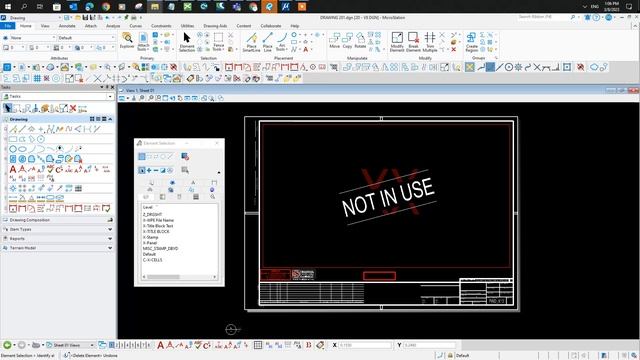
Task: Activate the Element Selection ribbon tool
Action: 187,42
